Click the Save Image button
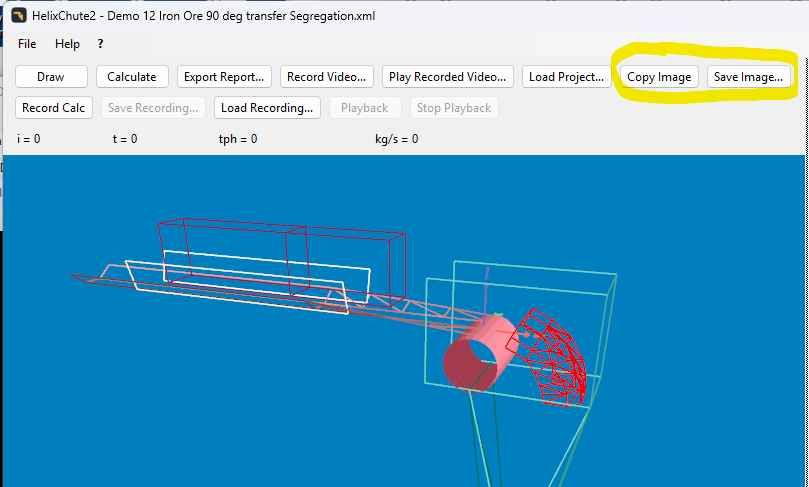The height and width of the screenshot is (487, 809). (748, 77)
